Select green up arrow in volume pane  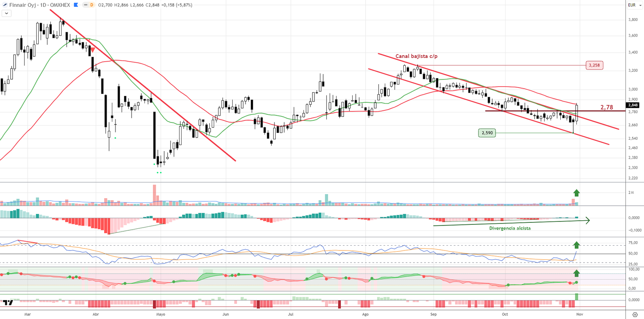(x=576, y=193)
